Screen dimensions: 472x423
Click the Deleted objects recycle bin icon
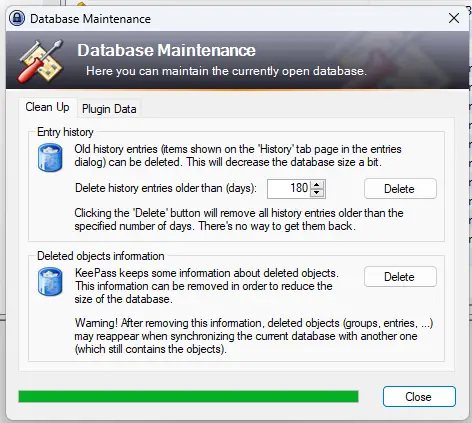50,282
